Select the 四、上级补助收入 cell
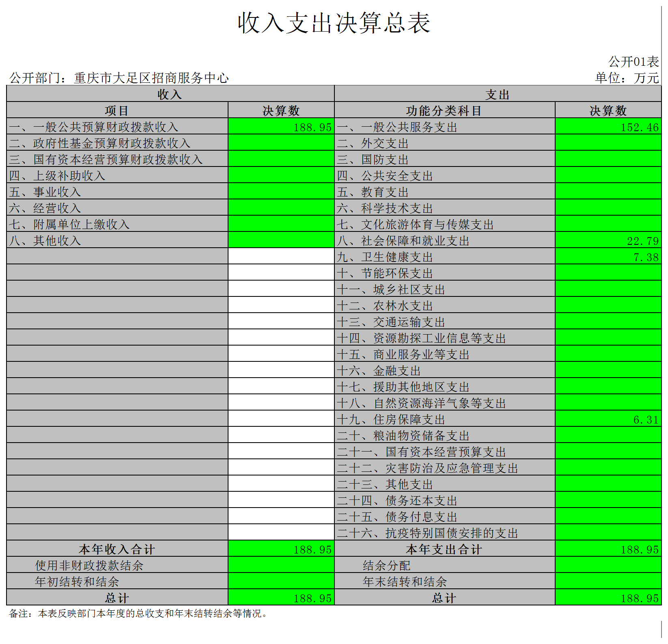This screenshot has width=668, height=644. click(x=117, y=175)
